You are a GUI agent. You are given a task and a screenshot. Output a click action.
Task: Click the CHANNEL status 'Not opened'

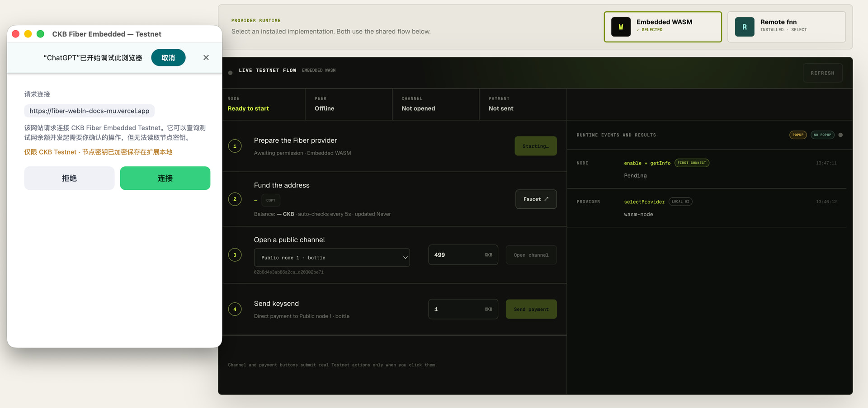[x=418, y=108]
